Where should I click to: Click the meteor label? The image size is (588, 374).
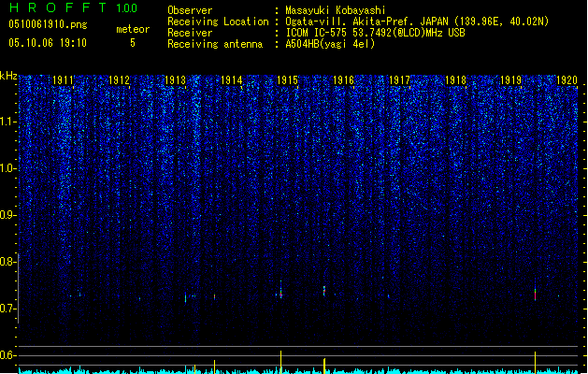(133, 29)
